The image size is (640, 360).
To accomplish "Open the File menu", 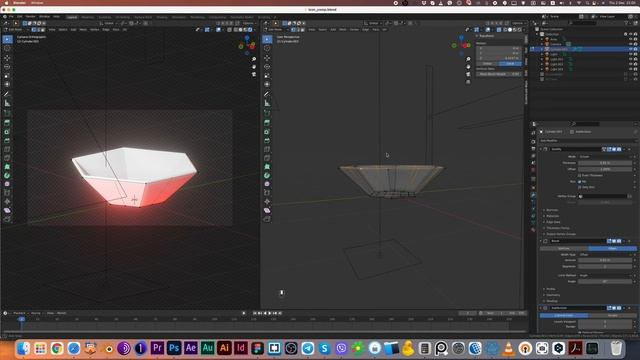I will [x=11, y=17].
